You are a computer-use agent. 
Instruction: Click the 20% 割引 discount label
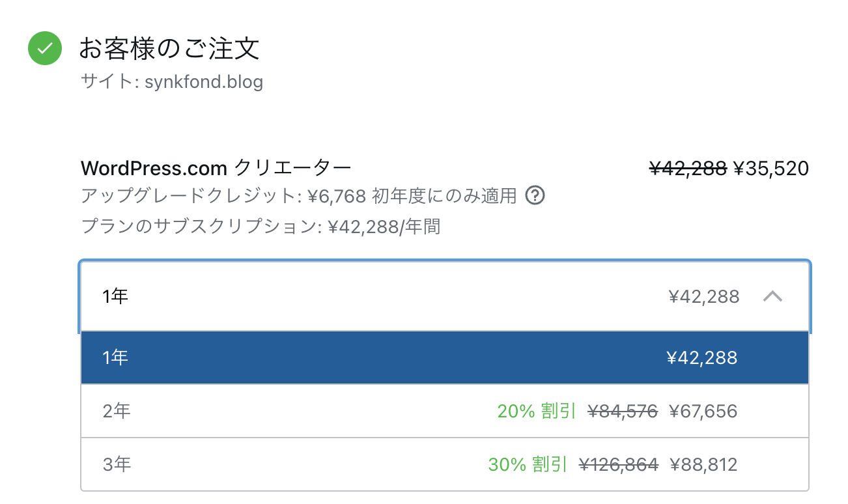point(536,411)
